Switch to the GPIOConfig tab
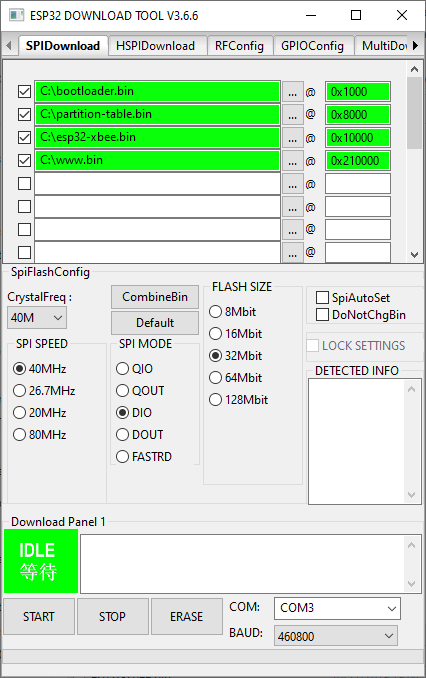The width and height of the screenshot is (426, 678). pyautogui.click(x=312, y=46)
